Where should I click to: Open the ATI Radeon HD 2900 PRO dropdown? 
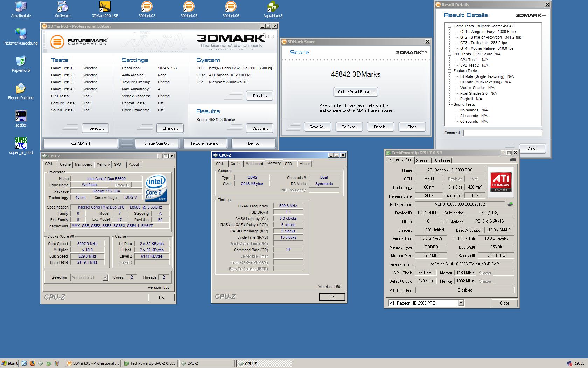point(461,303)
